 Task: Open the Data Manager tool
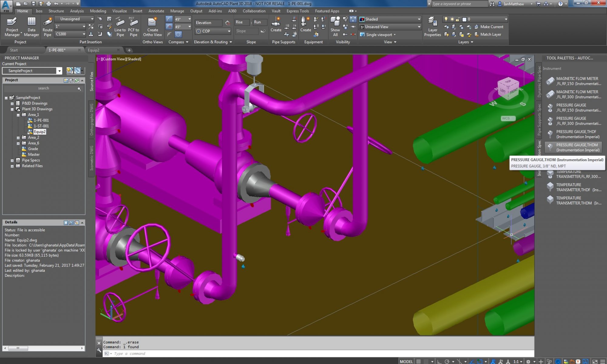(31, 27)
